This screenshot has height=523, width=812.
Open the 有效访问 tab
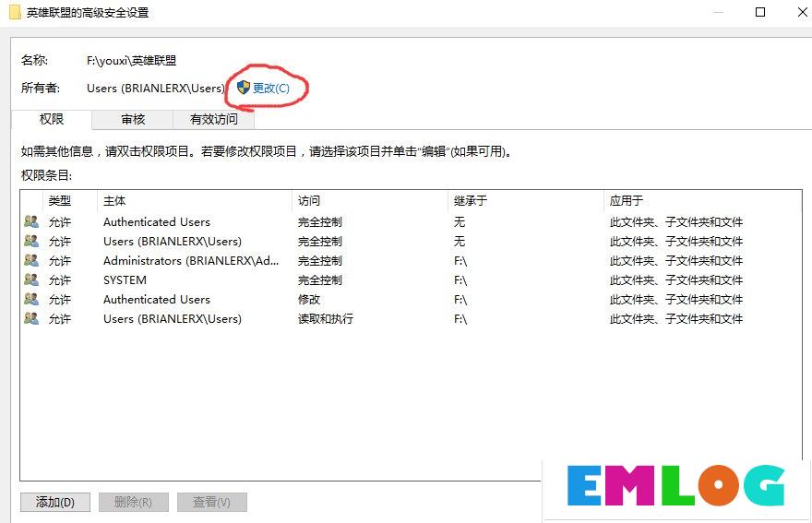(213, 120)
